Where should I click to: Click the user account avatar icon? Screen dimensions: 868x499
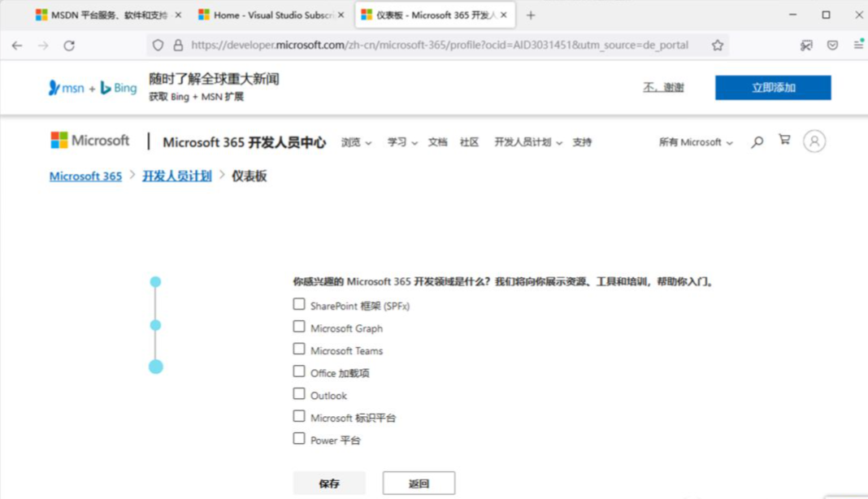click(814, 141)
